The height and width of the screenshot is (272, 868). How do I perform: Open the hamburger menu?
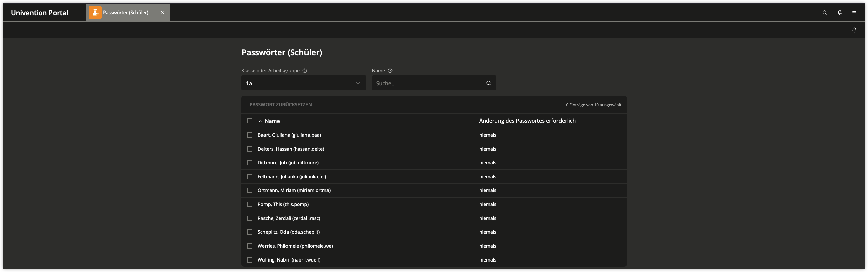click(x=854, y=13)
